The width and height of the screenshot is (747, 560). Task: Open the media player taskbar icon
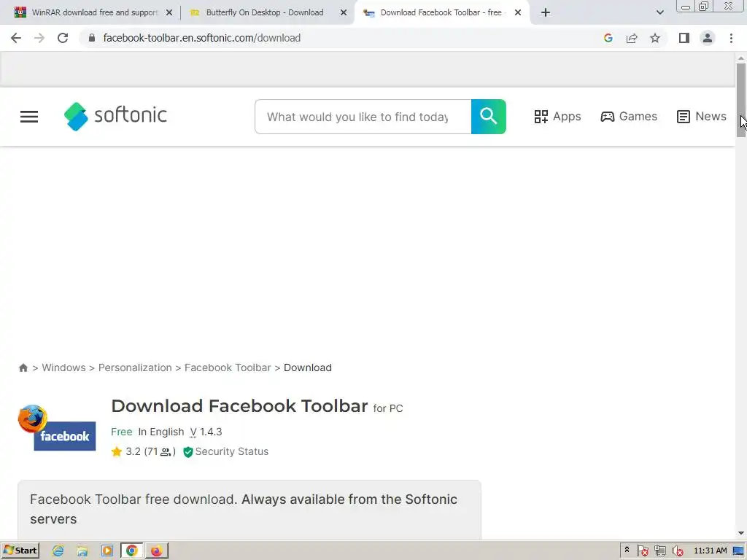(x=107, y=551)
